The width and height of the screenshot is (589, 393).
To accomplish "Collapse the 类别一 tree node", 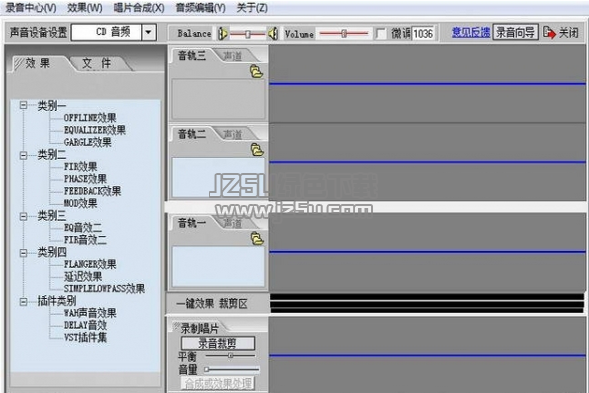I will (23, 105).
